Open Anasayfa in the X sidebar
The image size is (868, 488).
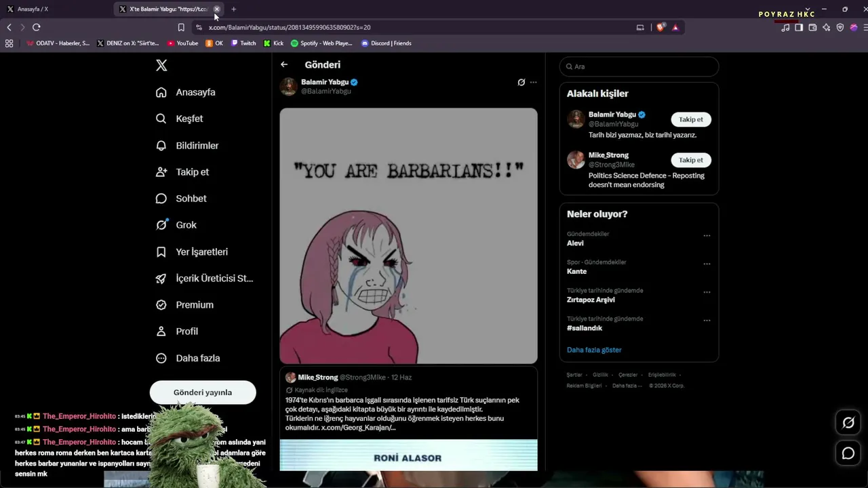[x=185, y=92]
